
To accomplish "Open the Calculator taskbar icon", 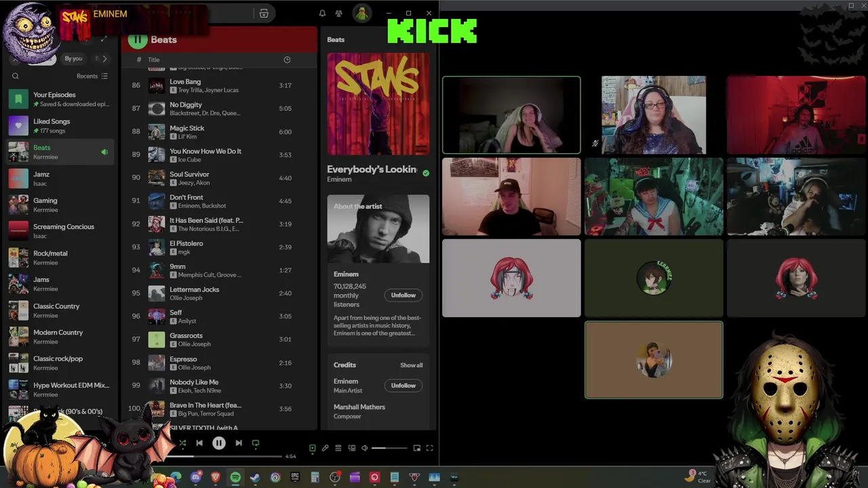I will (x=315, y=477).
